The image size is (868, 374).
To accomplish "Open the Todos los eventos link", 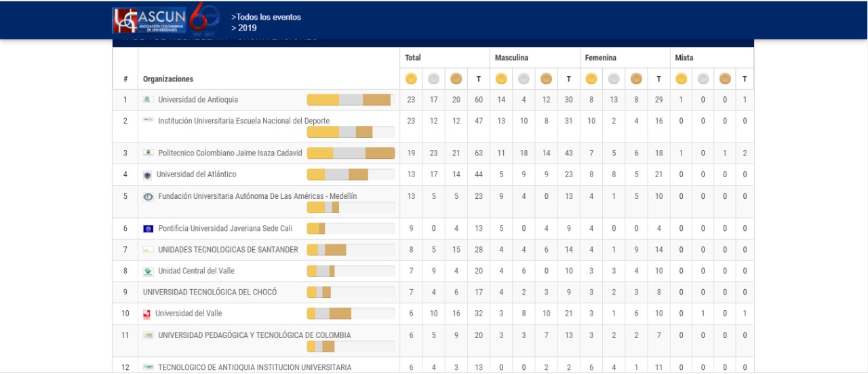I will 266,17.
